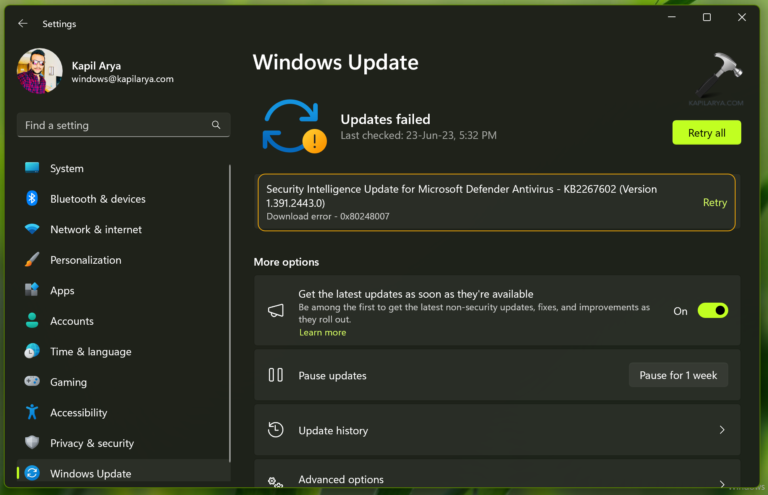Navigate to Bluetooth & devices label

coord(97,199)
